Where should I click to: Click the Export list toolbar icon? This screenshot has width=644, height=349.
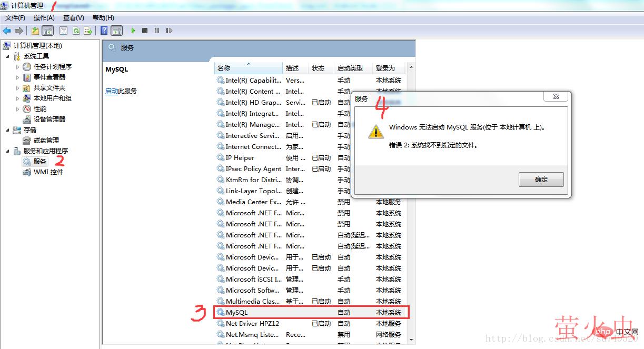pyautogui.click(x=88, y=31)
